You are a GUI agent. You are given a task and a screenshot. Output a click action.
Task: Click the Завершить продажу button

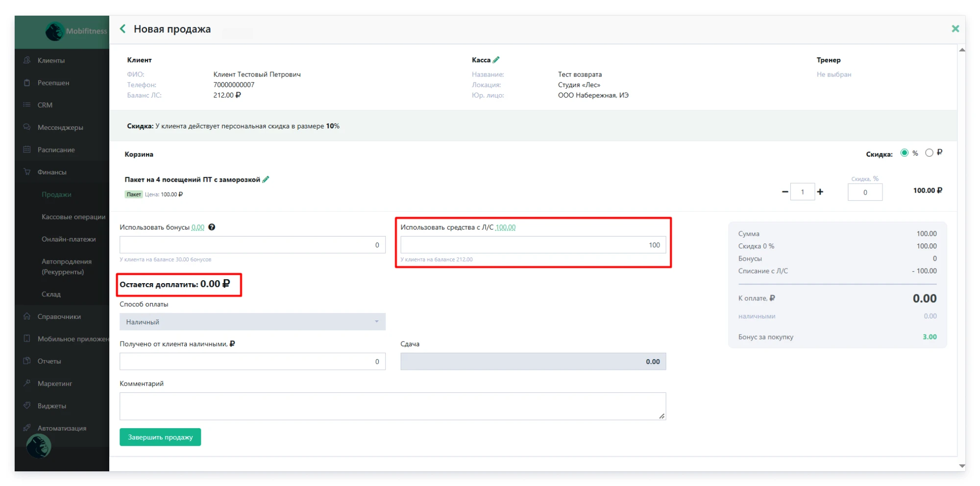click(x=160, y=437)
